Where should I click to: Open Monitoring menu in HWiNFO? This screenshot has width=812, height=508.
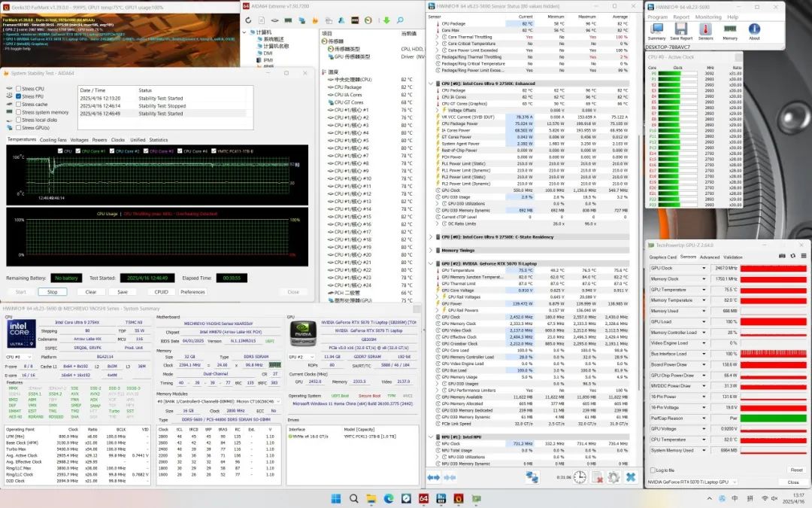tap(708, 17)
